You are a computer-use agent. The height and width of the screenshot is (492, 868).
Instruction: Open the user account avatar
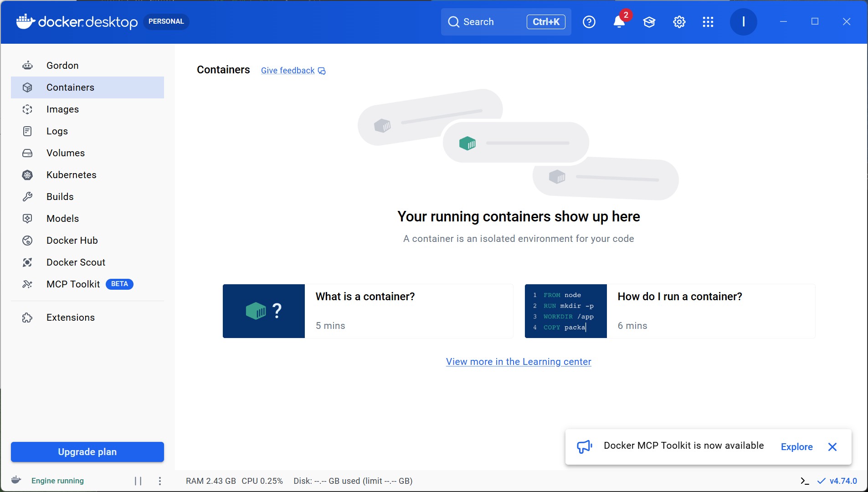[744, 21]
